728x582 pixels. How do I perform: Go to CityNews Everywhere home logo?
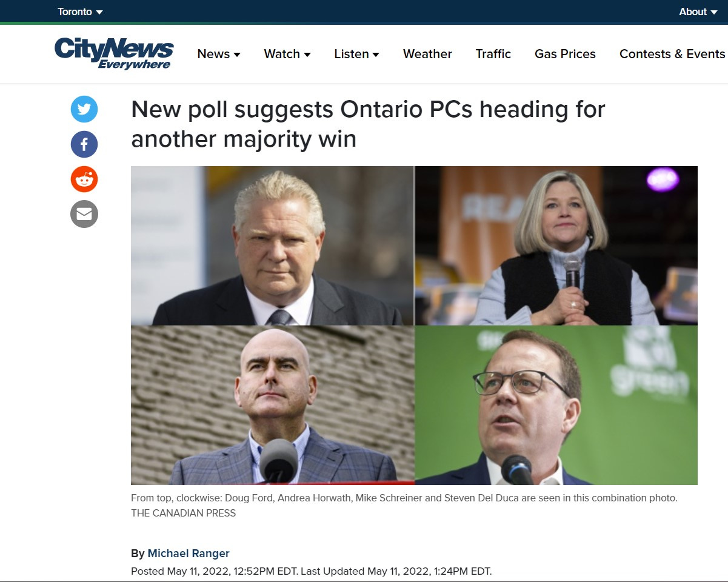click(114, 53)
